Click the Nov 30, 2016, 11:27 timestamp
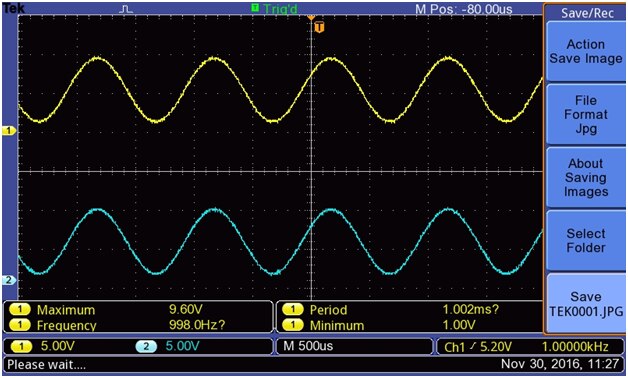 [560, 364]
